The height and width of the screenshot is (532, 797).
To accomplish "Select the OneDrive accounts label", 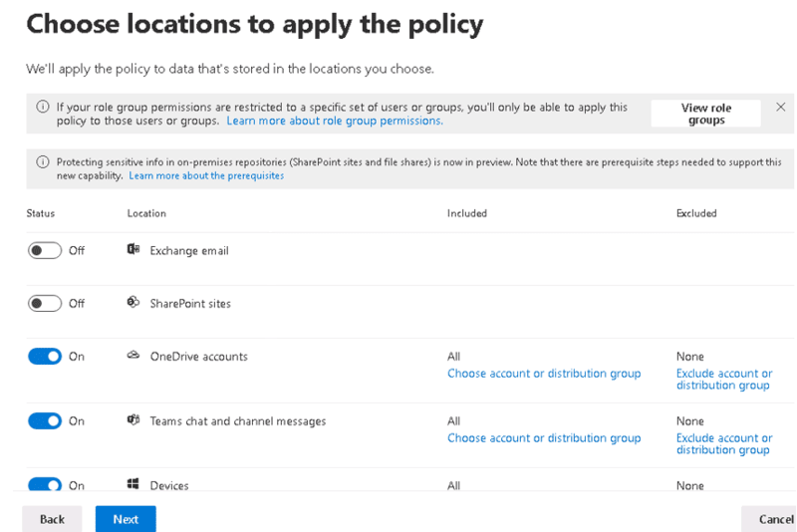I will (198, 357).
